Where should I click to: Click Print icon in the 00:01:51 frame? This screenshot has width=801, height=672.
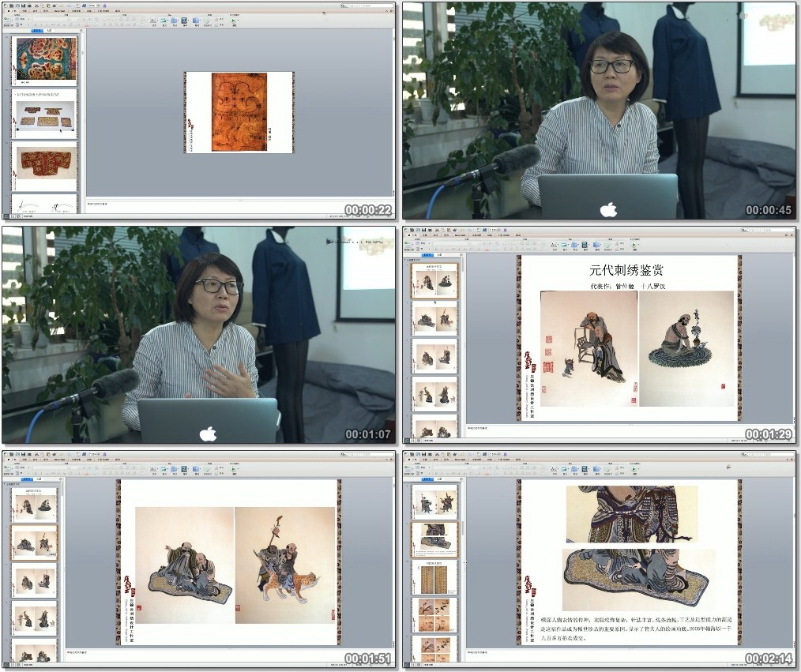click(29, 454)
